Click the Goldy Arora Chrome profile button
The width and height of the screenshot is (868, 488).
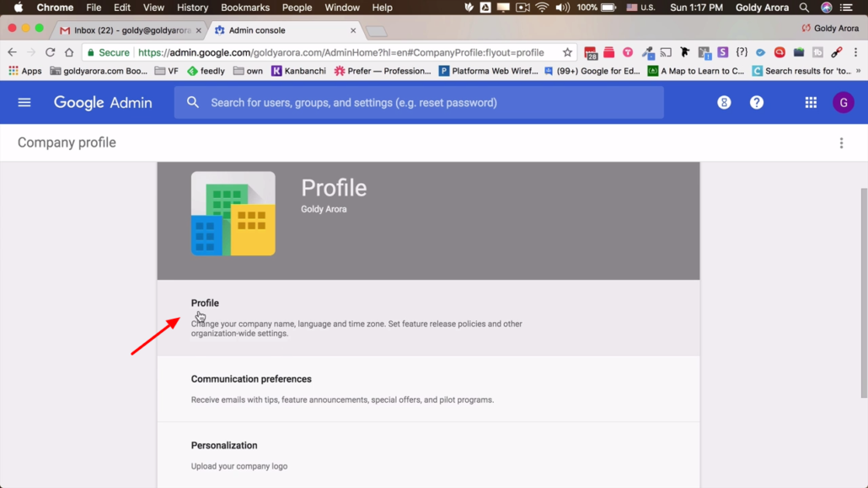pyautogui.click(x=830, y=29)
